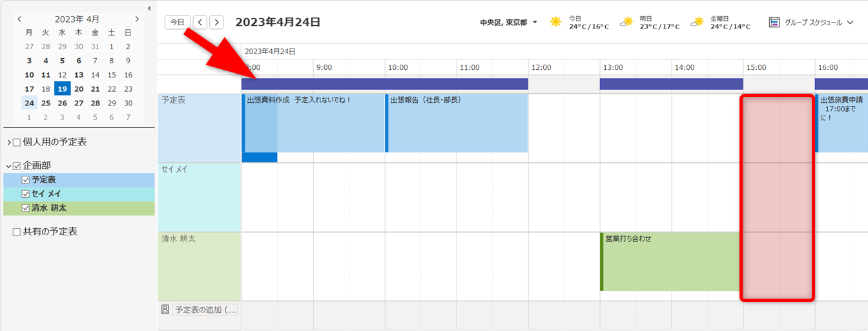Select April 28 in mini calendar
The image size is (868, 331).
tap(95, 103)
